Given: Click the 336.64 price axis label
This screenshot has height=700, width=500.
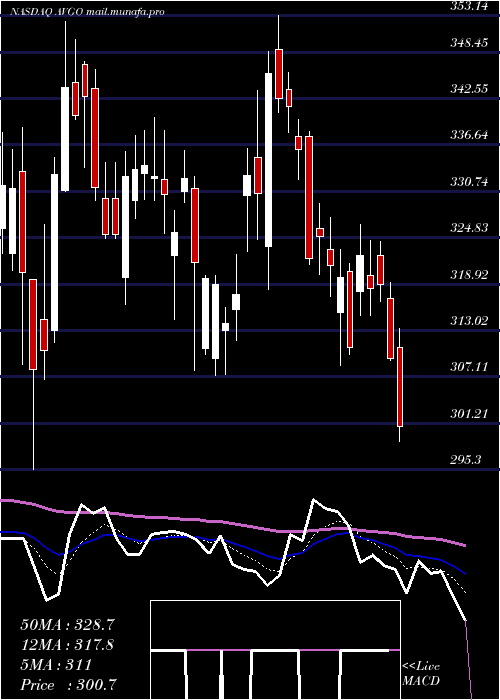Looking at the screenshot, I should click(x=469, y=135).
